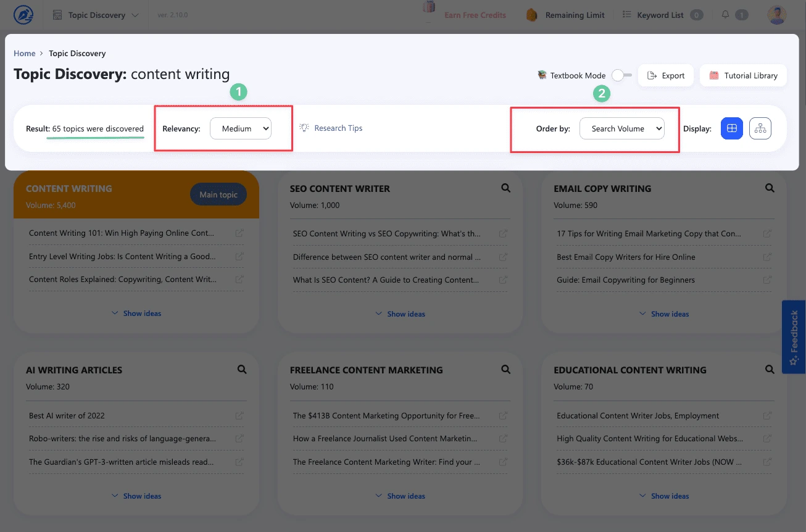Screen dimensions: 806x532
Task: Click the notification count badge
Action: 742,15
